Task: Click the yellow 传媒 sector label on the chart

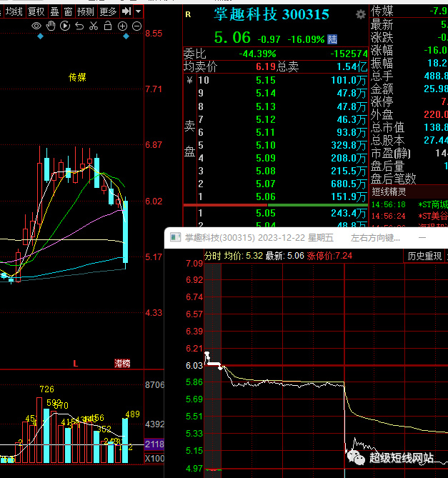Action: pos(77,77)
